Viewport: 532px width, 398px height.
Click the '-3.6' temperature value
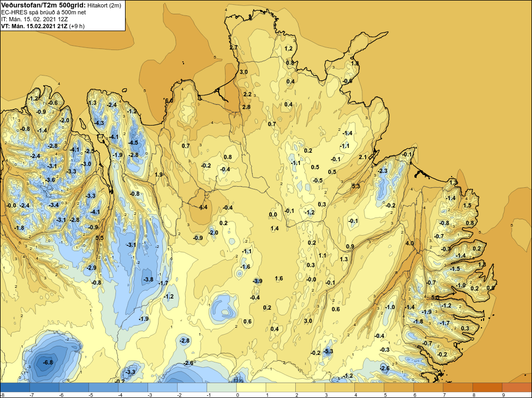coord(50,180)
